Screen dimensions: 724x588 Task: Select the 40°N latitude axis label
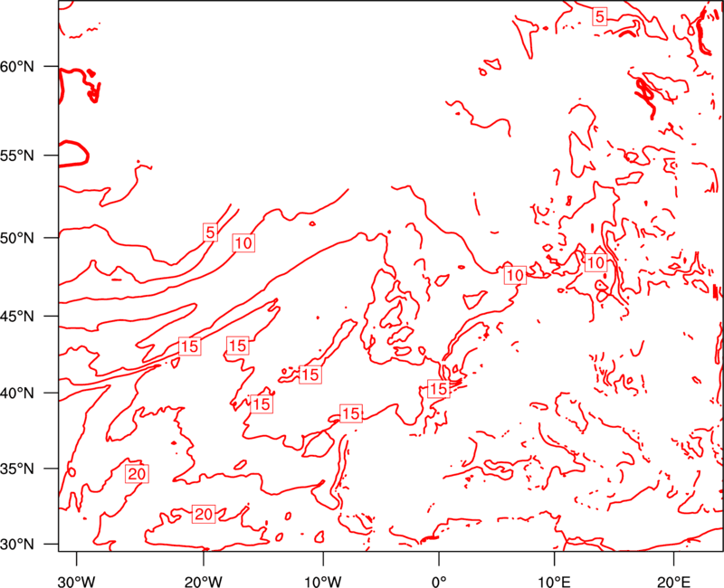pyautogui.click(x=17, y=394)
